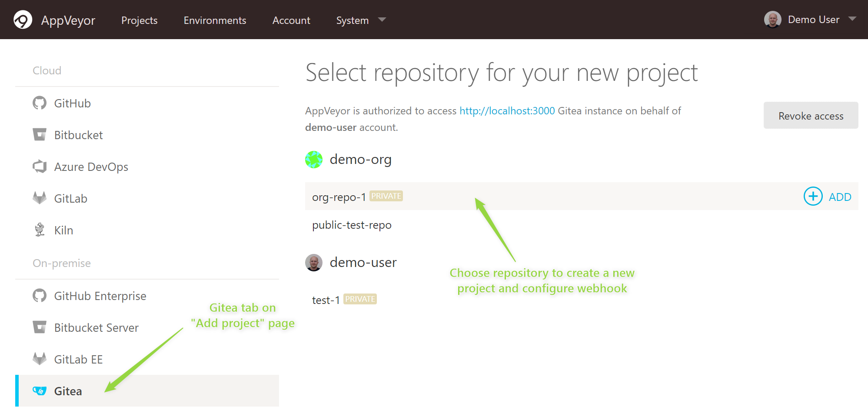The width and height of the screenshot is (868, 417).
Task: Select the Kiln tab
Action: point(147,230)
